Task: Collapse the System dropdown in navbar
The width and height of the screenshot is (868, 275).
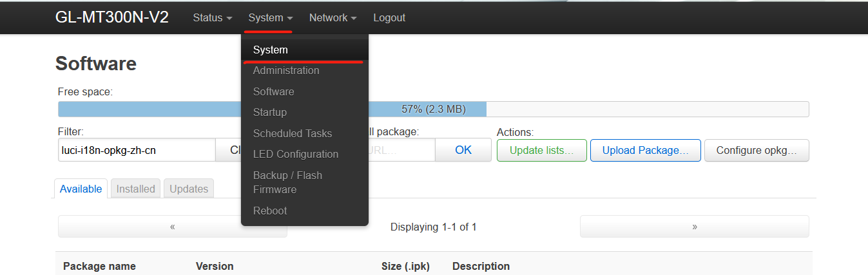Action: click(x=270, y=18)
